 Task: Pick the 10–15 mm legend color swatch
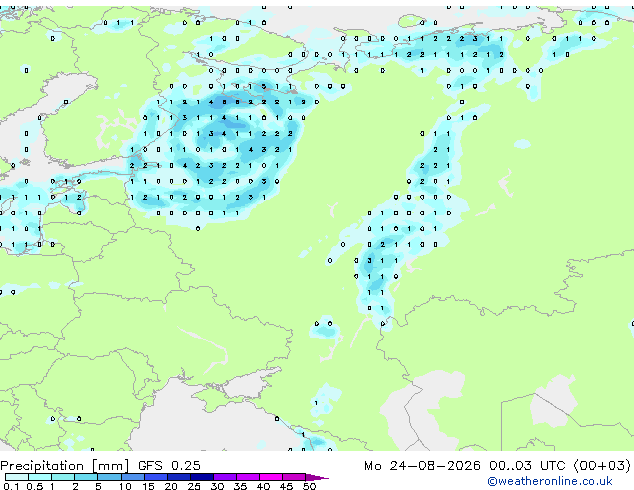coord(133,477)
